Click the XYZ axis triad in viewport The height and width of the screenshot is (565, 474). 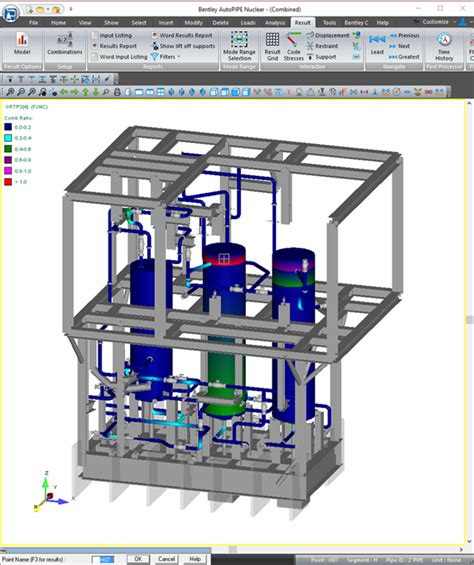click(53, 491)
